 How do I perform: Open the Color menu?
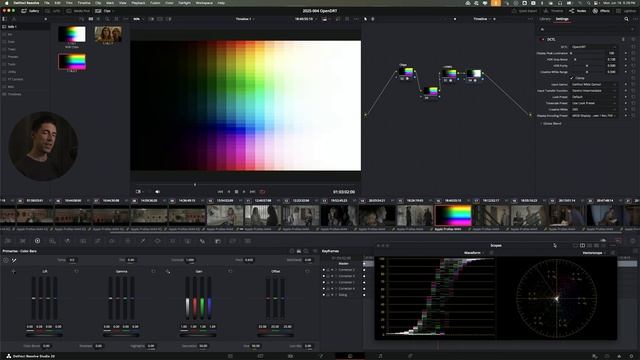pos(169,3)
